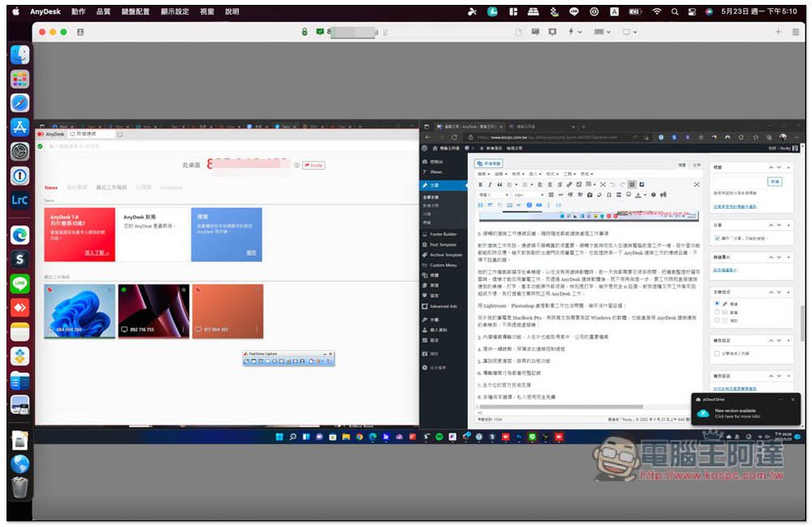
Task: Add a new session tab with plus button
Action: click(778, 32)
